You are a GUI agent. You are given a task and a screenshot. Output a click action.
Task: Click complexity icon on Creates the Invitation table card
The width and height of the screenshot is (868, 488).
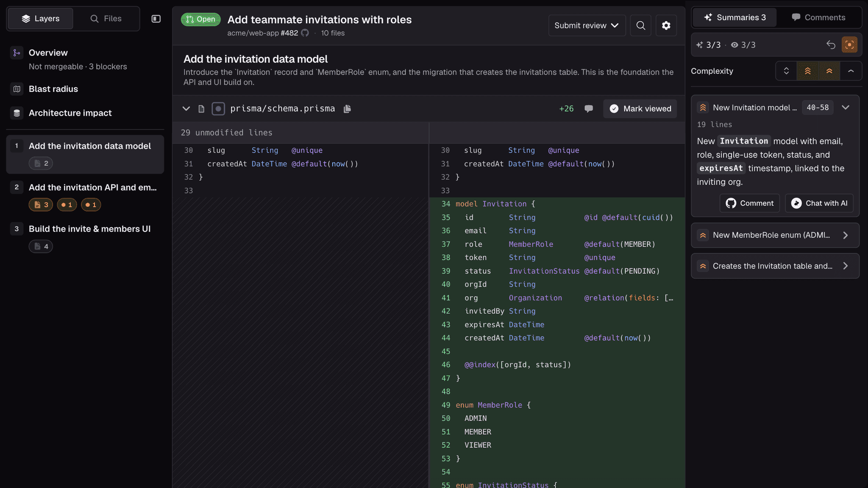click(x=703, y=266)
